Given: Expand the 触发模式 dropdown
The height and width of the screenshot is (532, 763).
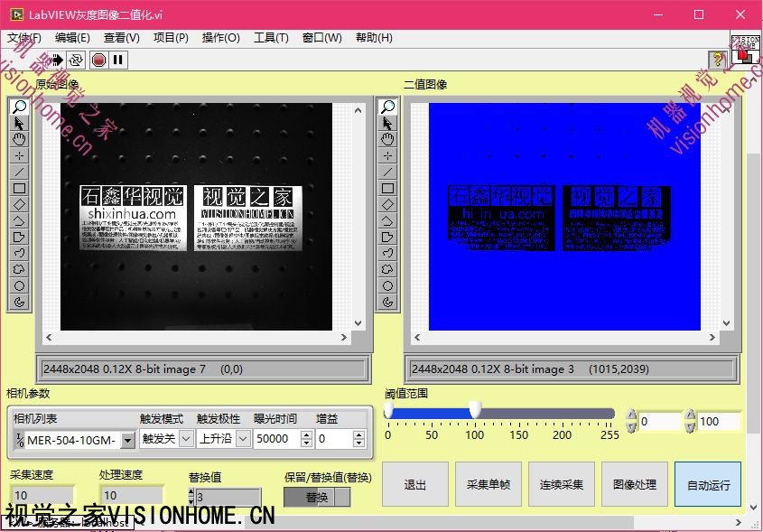Looking at the screenshot, I should (186, 439).
